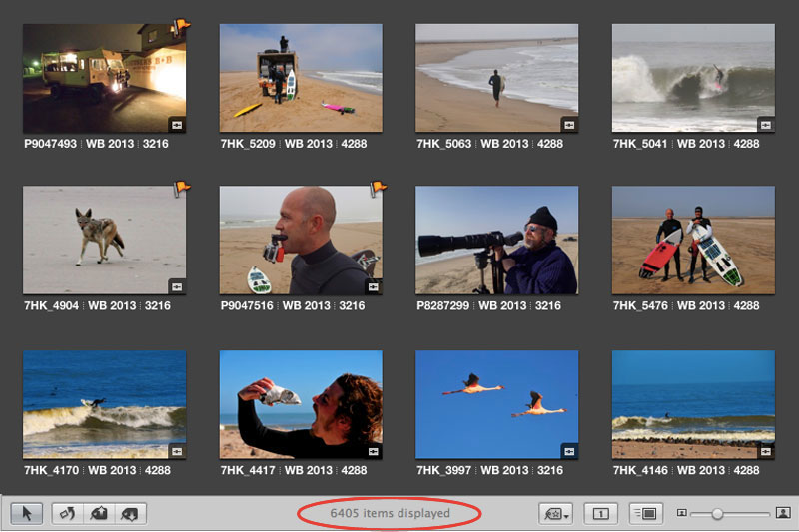799x532 pixels.
Task: Click the Lift tool icon
Action: coord(99,514)
